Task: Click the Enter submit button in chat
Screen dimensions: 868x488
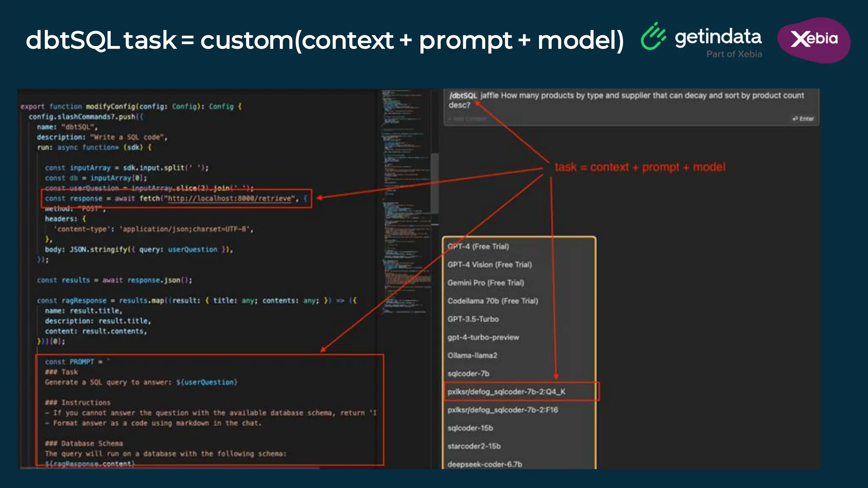Action: 803,119
